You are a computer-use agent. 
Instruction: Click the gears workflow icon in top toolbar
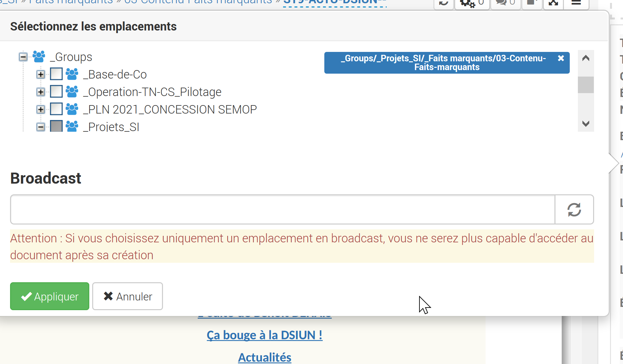pyautogui.click(x=468, y=3)
